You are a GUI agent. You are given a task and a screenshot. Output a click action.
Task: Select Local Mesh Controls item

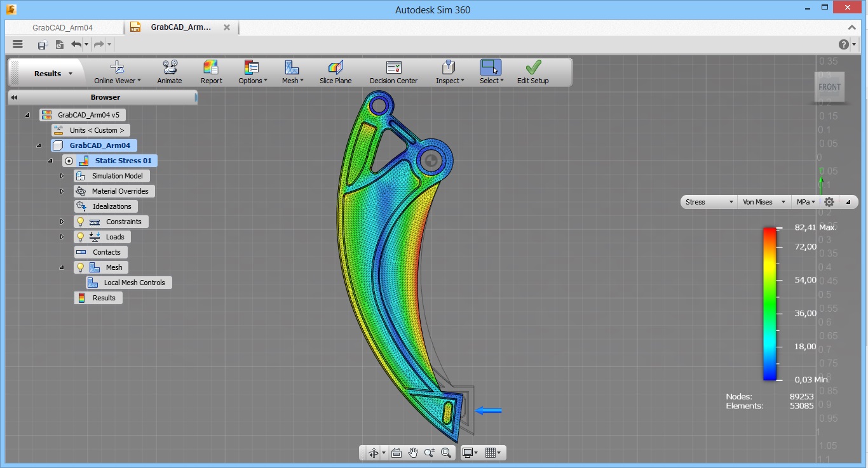pyautogui.click(x=129, y=283)
